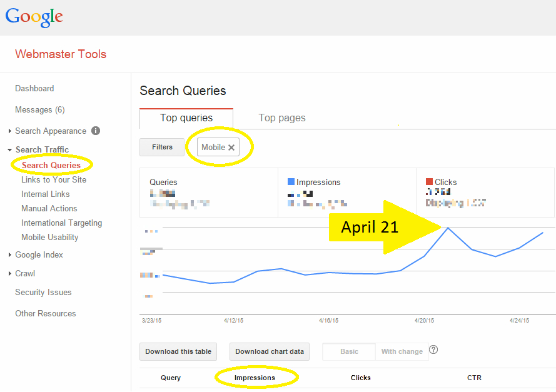Click the Search Appearance section label
Screen dimensions: 556x392
coord(51,131)
